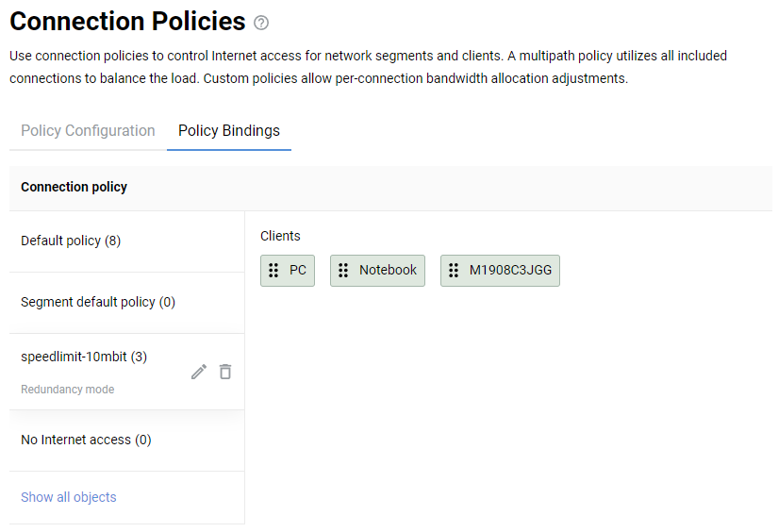Switch to the Policy Configuration tab
This screenshot has height=532, width=778.
(x=88, y=131)
